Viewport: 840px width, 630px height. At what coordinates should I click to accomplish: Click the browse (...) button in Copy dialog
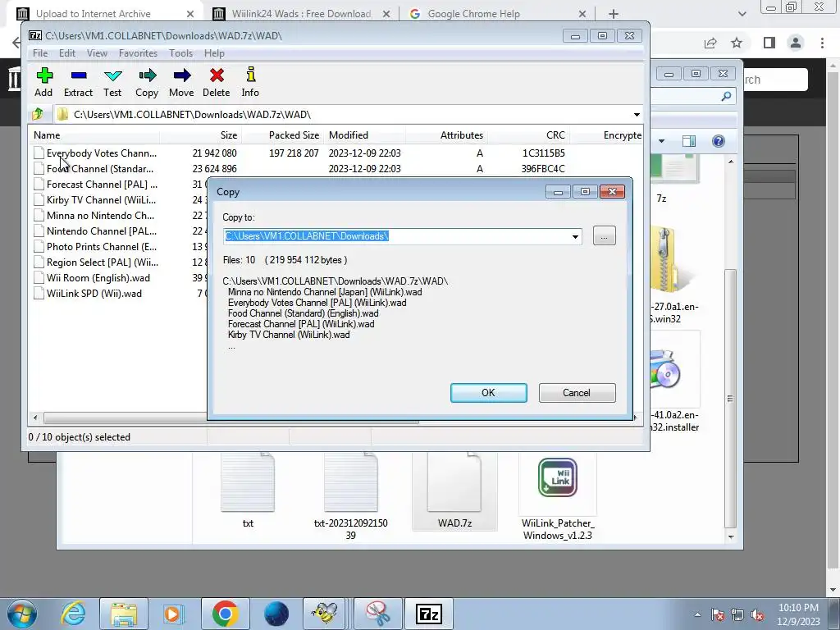click(x=605, y=235)
